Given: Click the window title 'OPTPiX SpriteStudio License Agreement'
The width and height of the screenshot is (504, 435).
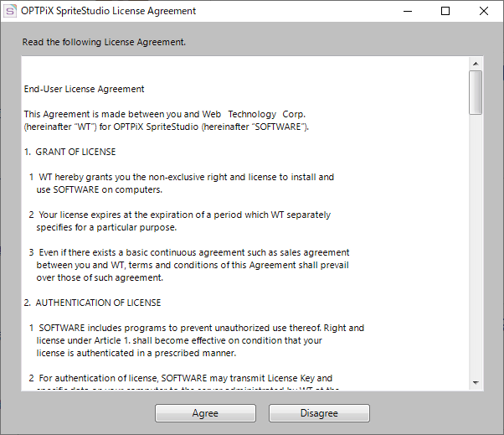Looking at the screenshot, I should 108,11.
